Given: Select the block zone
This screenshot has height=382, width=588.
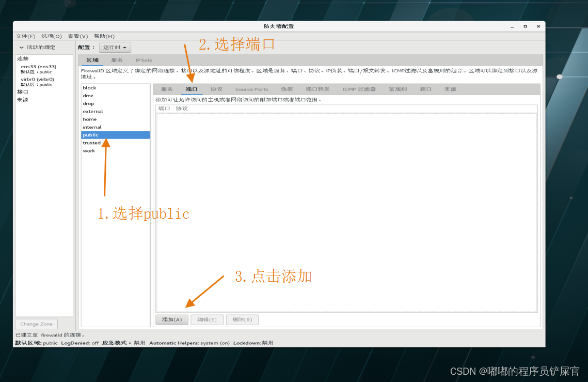Looking at the screenshot, I should point(116,87).
